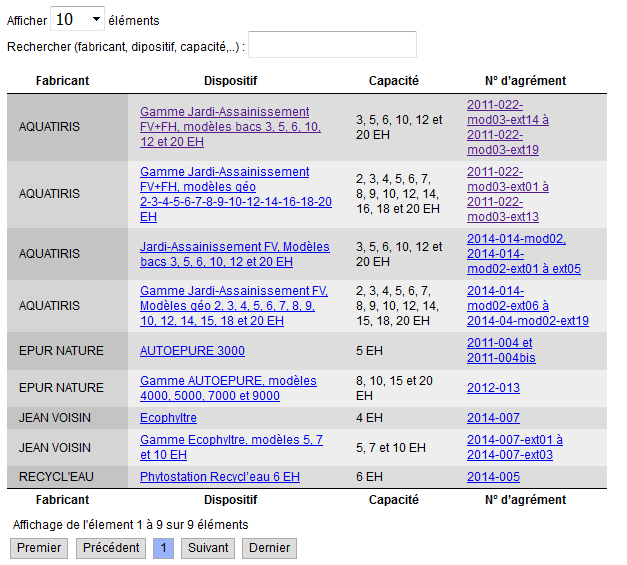Viewport: 627px width, 565px height.
Task: Open the Ecophyltre link
Action: click(x=168, y=418)
